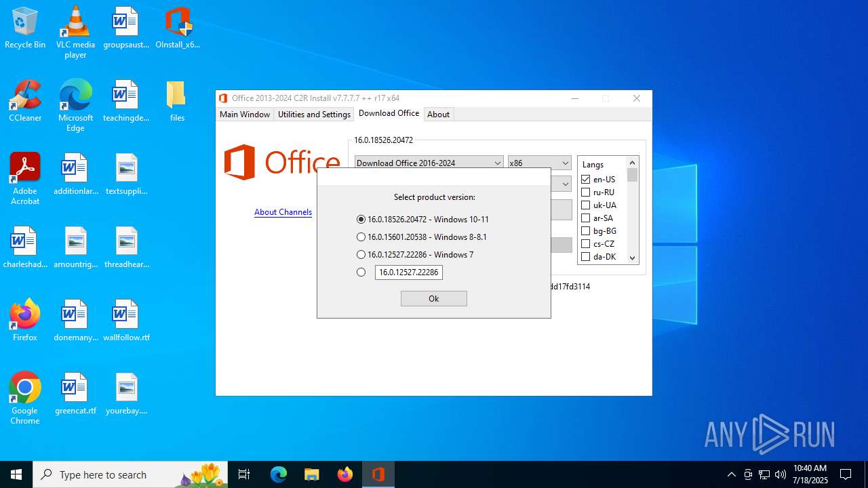Select threadhear image file icon

click(x=126, y=247)
